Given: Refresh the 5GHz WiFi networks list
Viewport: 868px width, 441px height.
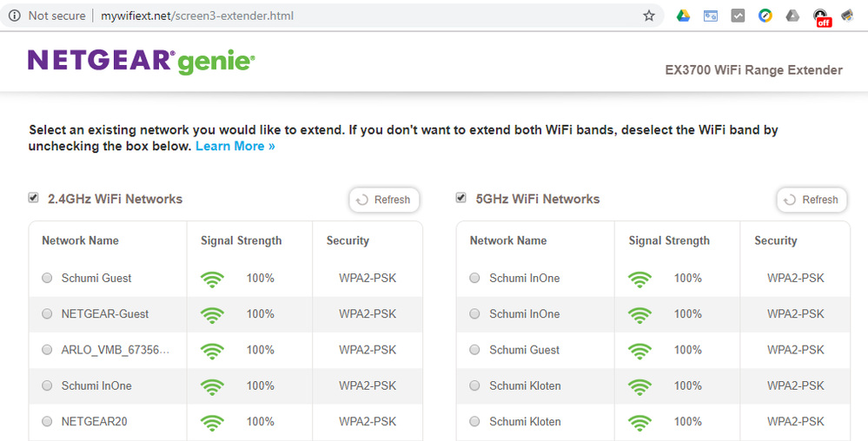Looking at the screenshot, I should click(x=812, y=200).
